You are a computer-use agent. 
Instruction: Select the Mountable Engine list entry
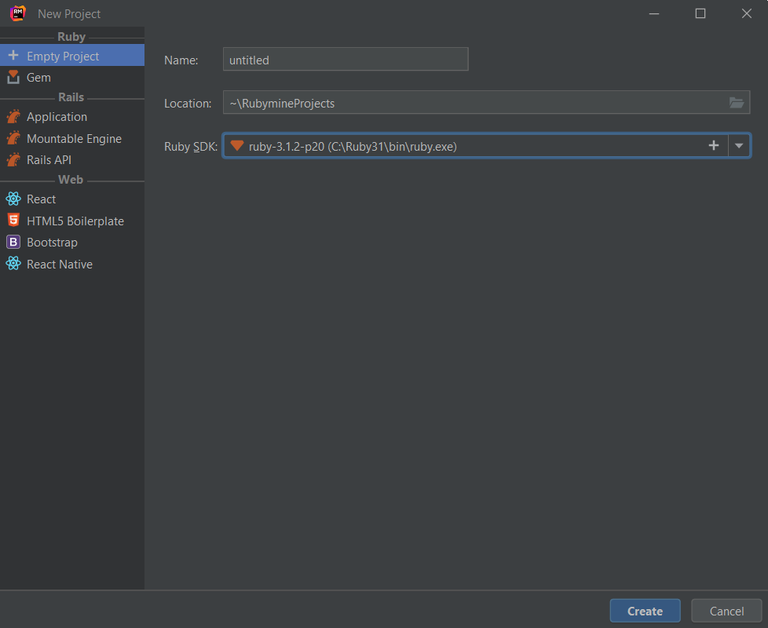[x=72, y=138]
